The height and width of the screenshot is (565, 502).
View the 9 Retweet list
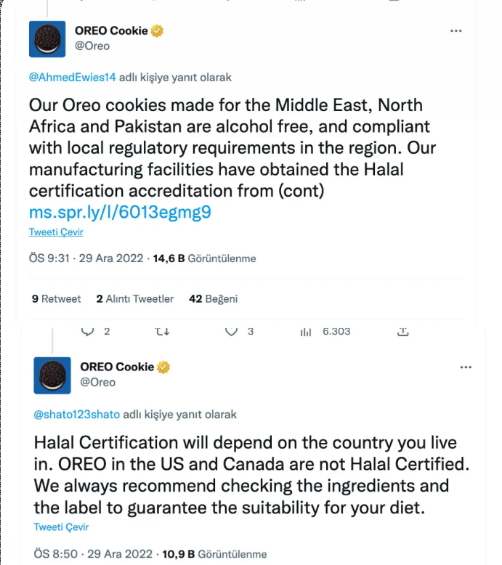pos(56,299)
